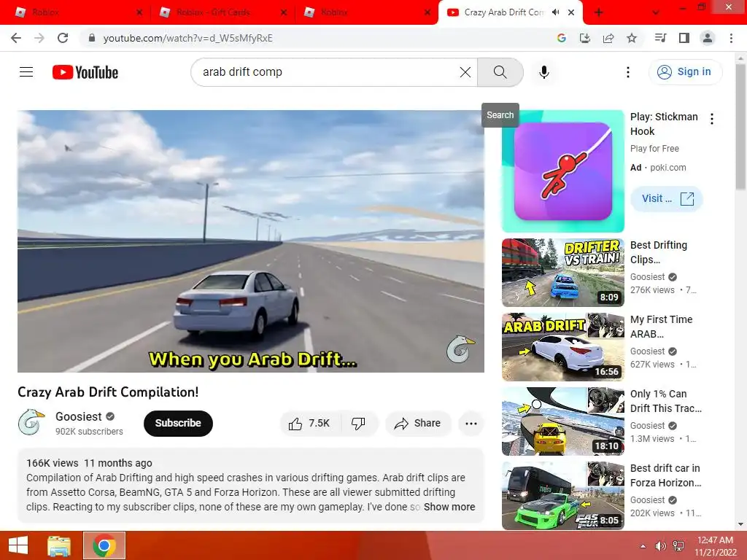This screenshot has height=560, width=747.
Task: Mute the YouTube tab speaker icon
Action: pyautogui.click(x=555, y=12)
